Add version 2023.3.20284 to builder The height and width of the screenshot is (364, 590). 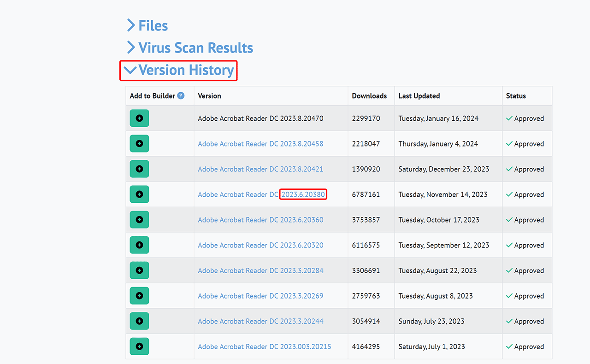[x=139, y=270]
